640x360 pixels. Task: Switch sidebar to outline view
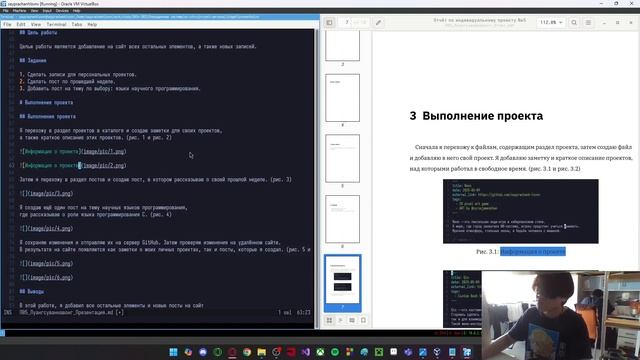[340, 320]
